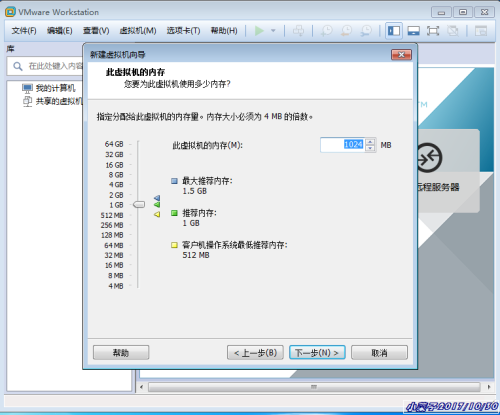
Task: Toggle the library sidebar view icon
Action: pos(394,31)
